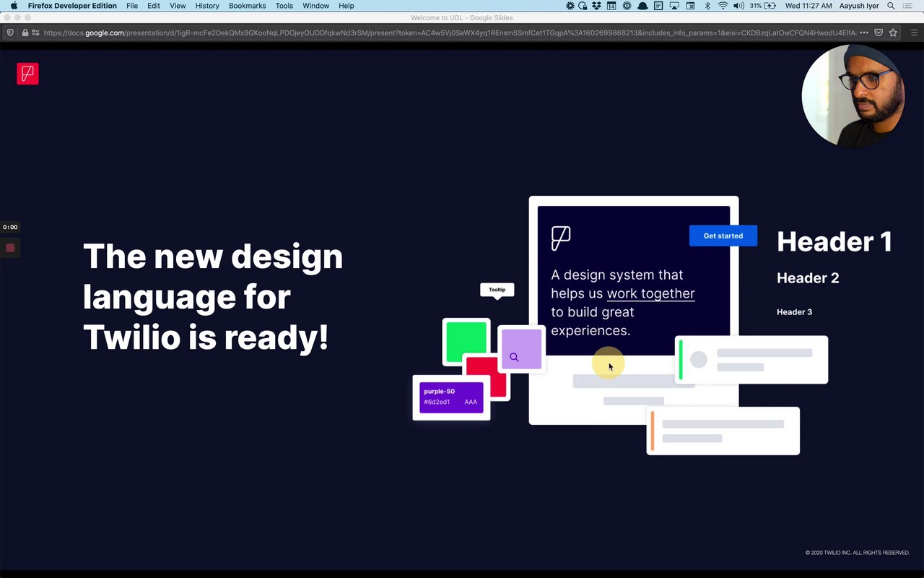Click the site permissions icon
924x578 pixels.
click(x=35, y=33)
